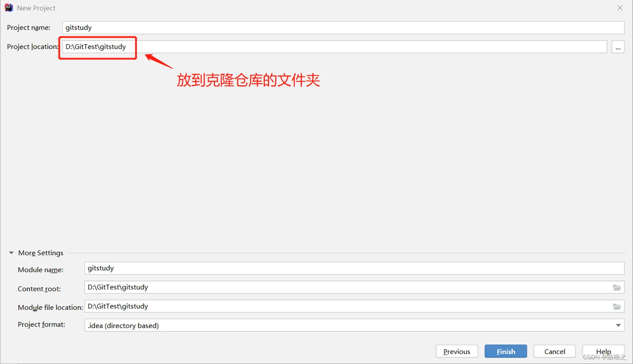The image size is (633, 364).
Task: Click the Project name input field
Action: 343,28
